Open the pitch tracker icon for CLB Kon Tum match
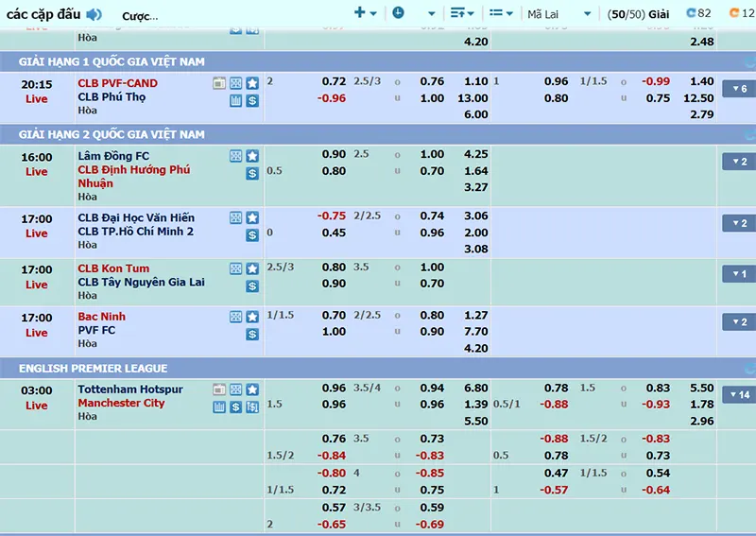 pos(235,268)
